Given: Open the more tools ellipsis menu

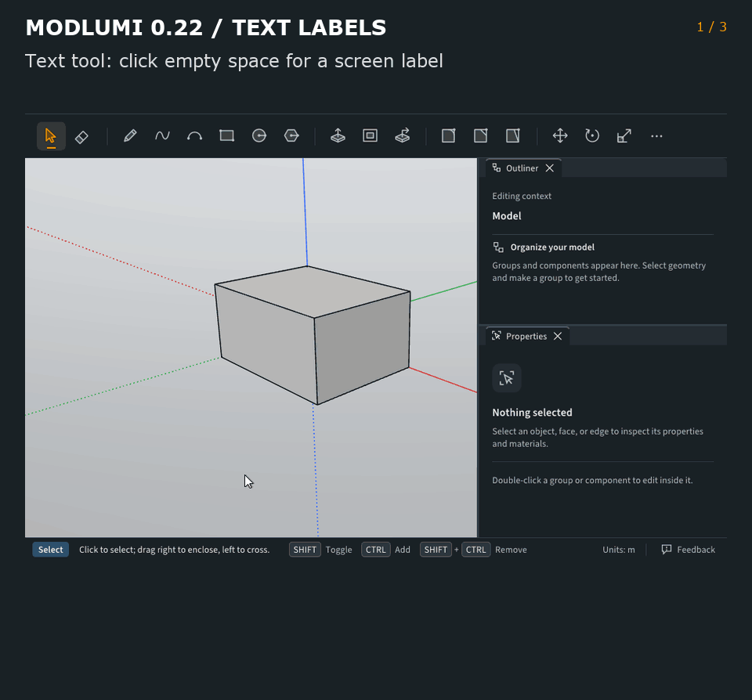Looking at the screenshot, I should tap(656, 136).
